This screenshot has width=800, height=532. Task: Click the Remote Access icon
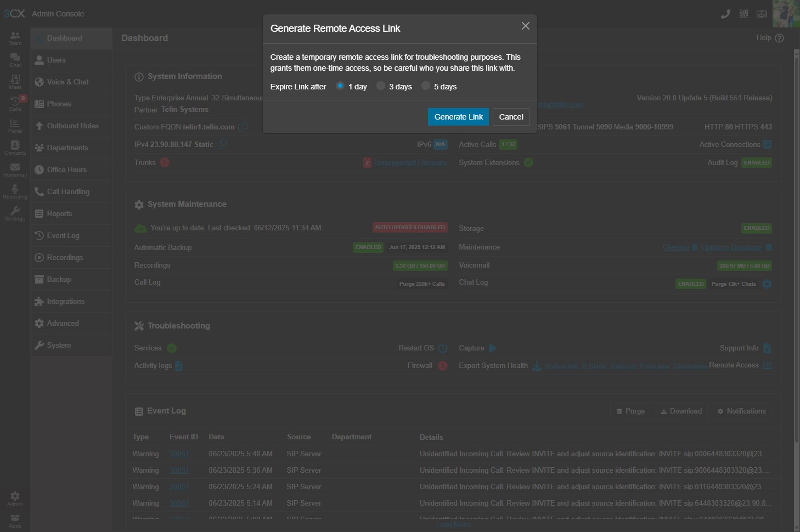(x=767, y=365)
